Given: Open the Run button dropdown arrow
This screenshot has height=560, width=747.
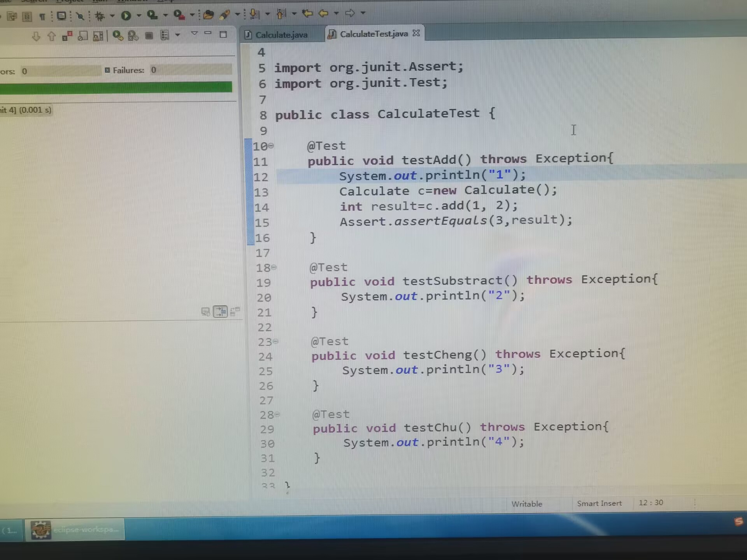Looking at the screenshot, I should 139,16.
